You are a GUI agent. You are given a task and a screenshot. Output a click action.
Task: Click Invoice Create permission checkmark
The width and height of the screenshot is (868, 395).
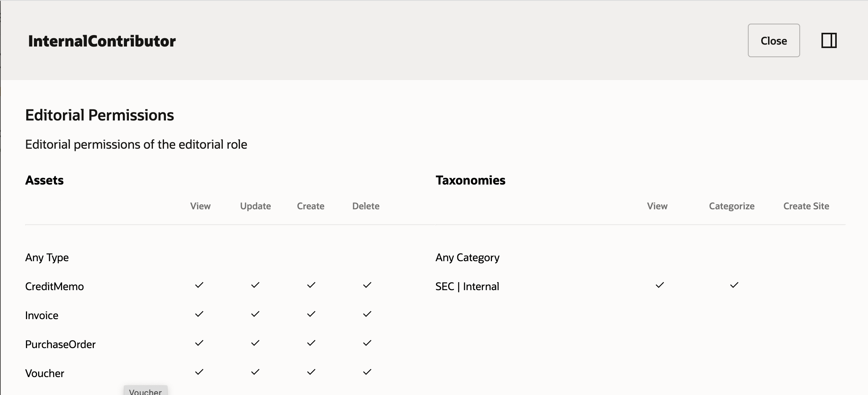point(311,314)
